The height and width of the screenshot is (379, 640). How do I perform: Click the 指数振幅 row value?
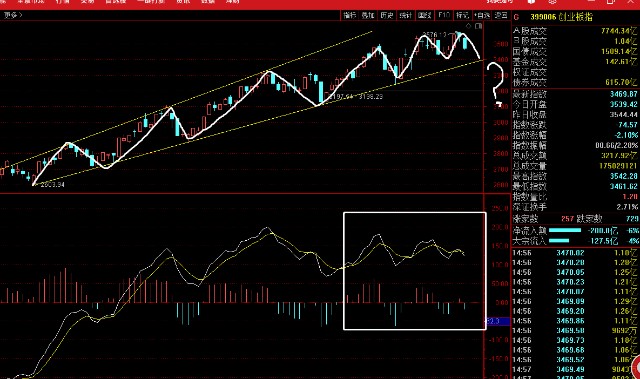pyautogui.click(x=616, y=145)
